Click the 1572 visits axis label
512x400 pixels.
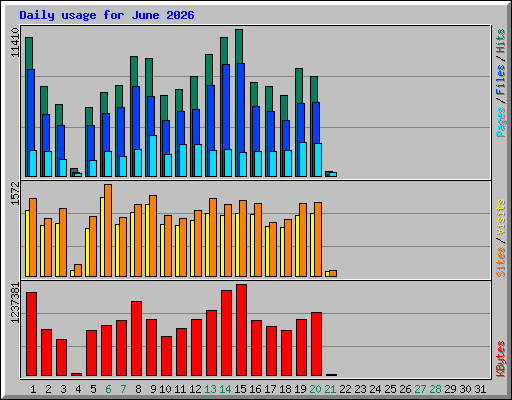tap(15, 193)
